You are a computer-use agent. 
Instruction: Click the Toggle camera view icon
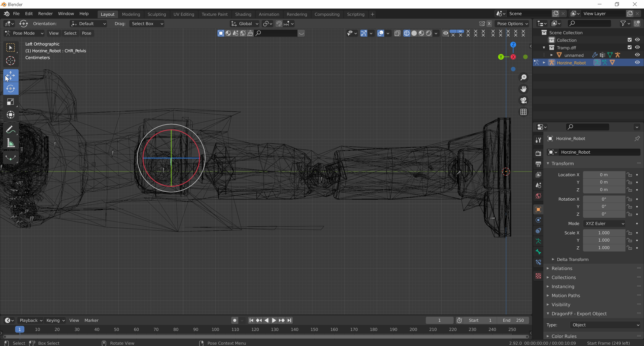[x=524, y=100]
